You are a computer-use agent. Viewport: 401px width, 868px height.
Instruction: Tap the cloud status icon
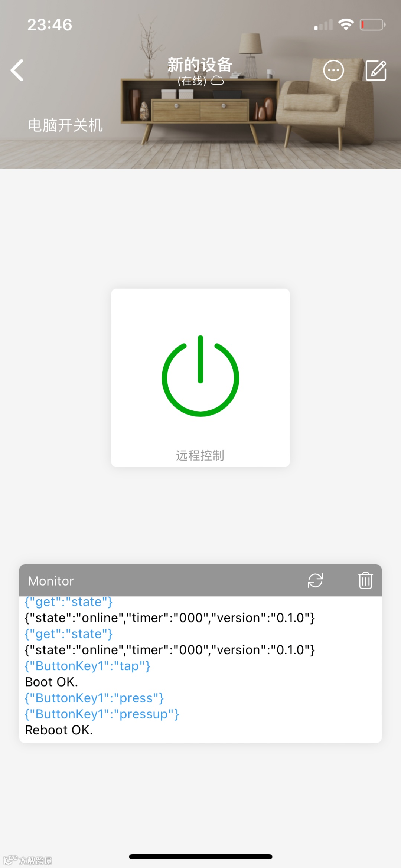point(217,81)
